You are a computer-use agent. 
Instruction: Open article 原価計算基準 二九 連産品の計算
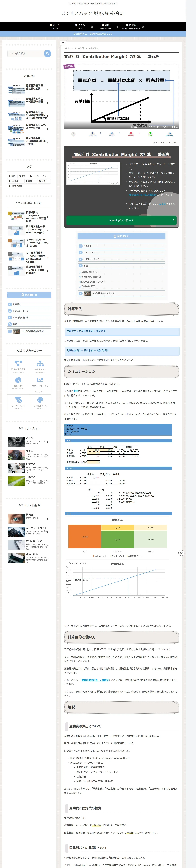point(29,129)
